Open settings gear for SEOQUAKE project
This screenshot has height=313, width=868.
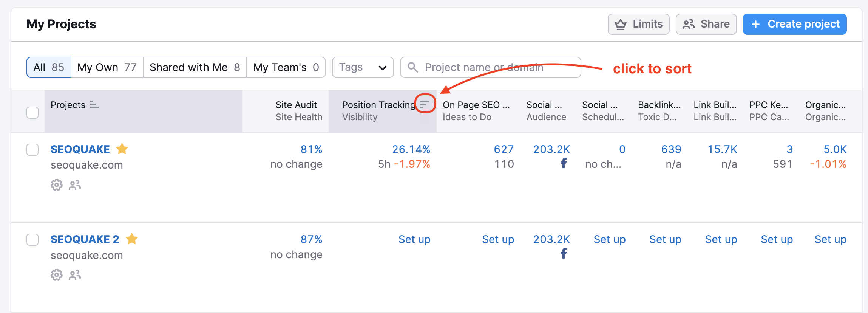tap(57, 185)
